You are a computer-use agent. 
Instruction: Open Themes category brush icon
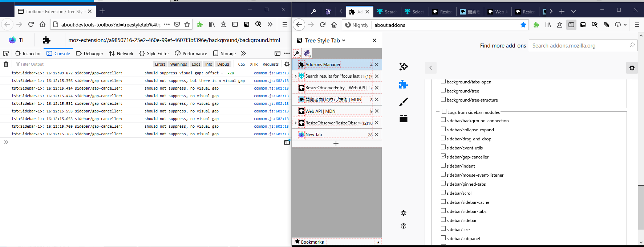404,102
